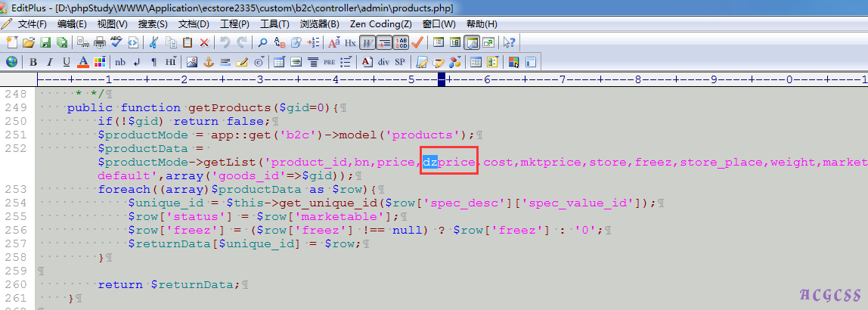The height and width of the screenshot is (310, 868).
Task: Open the 工具(T) menu
Action: [x=274, y=23]
